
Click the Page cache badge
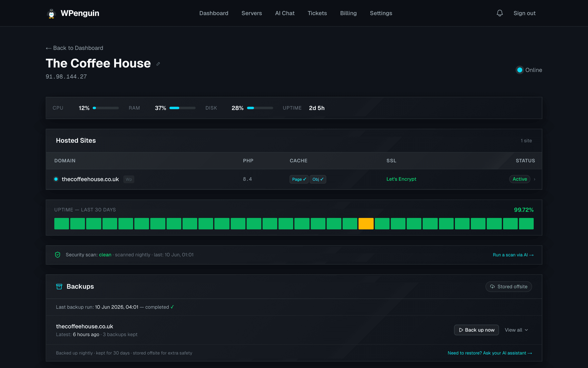pyautogui.click(x=299, y=179)
